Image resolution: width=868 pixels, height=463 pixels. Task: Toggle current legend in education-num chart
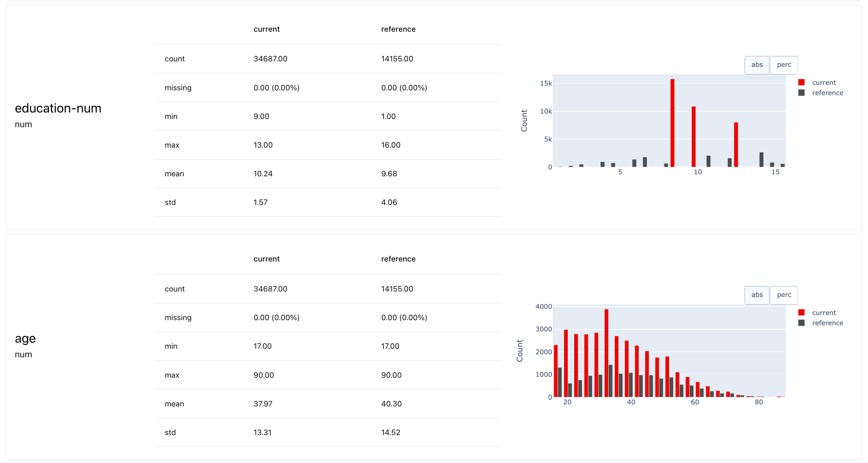click(x=824, y=83)
